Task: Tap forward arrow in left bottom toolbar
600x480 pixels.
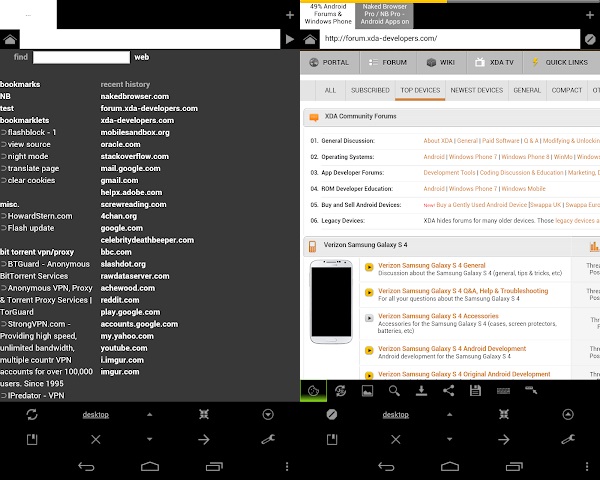Action: (x=204, y=439)
